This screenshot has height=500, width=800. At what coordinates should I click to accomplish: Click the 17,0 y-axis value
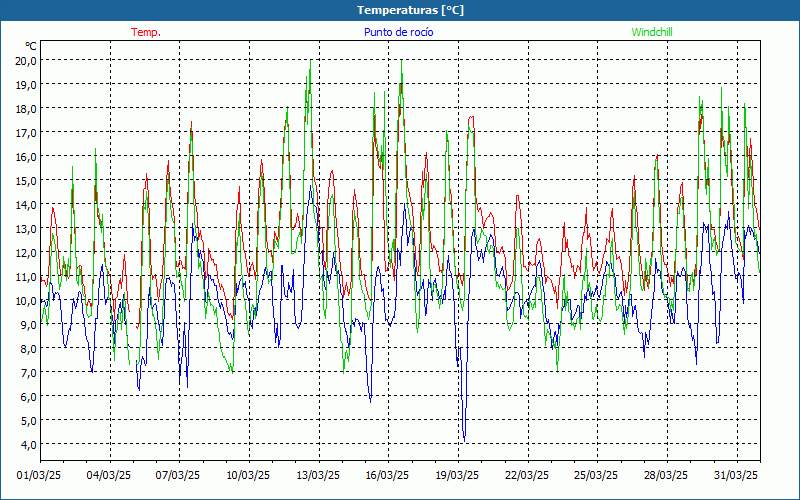[x=26, y=133]
